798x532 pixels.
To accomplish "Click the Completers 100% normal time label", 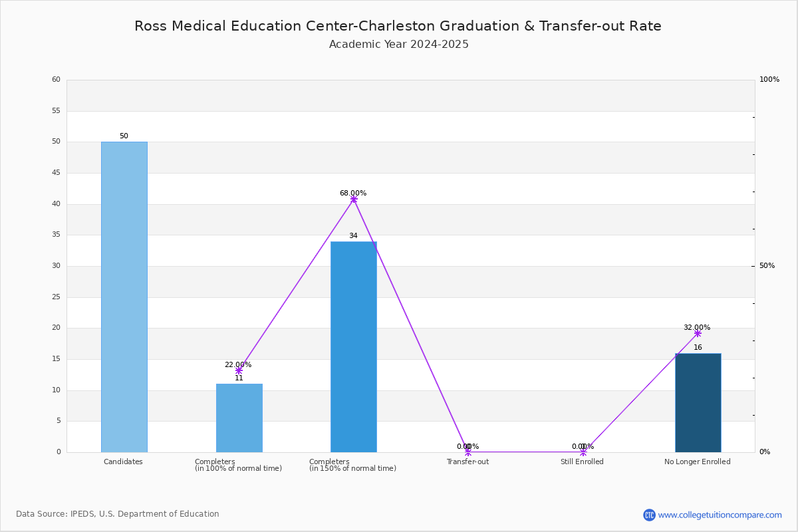I will [238, 465].
